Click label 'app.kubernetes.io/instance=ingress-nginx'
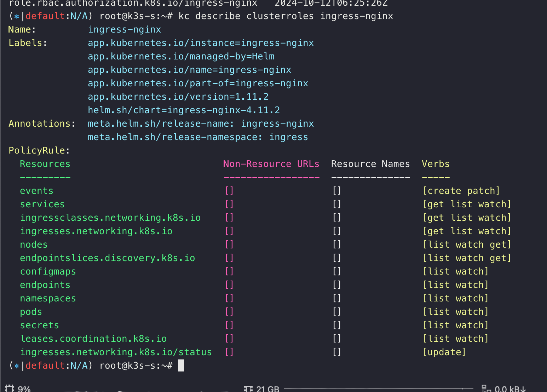Viewport: 547px width, 392px height. [x=201, y=43]
